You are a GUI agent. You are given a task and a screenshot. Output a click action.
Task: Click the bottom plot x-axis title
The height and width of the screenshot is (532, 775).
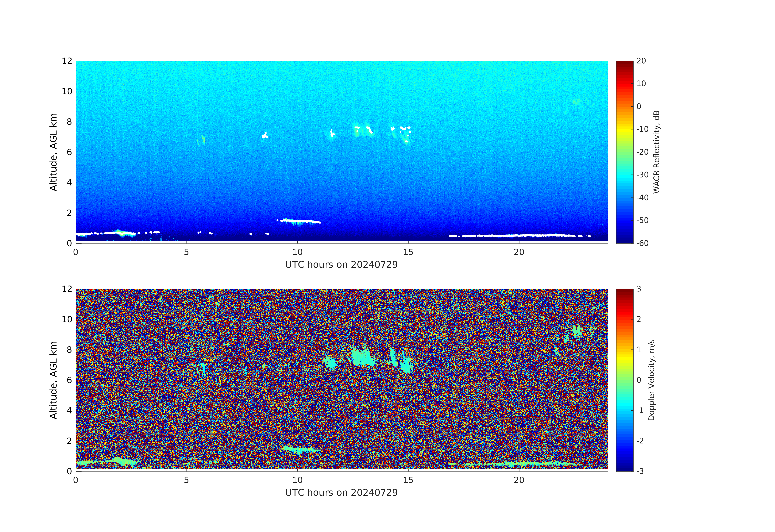[341, 493]
